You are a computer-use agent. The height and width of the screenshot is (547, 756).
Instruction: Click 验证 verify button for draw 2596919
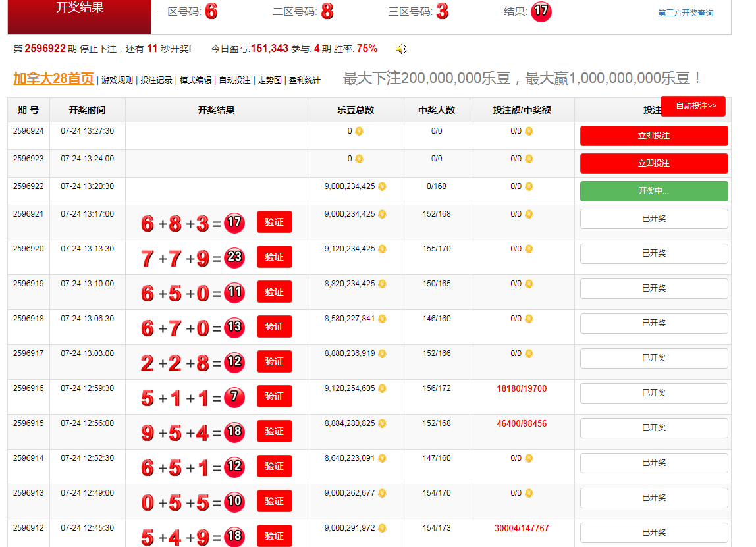pos(274,292)
